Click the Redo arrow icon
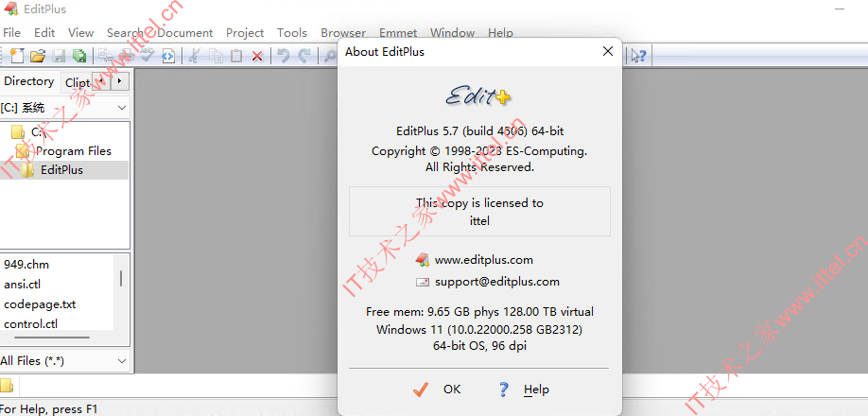The width and height of the screenshot is (868, 416). pyautogui.click(x=304, y=56)
